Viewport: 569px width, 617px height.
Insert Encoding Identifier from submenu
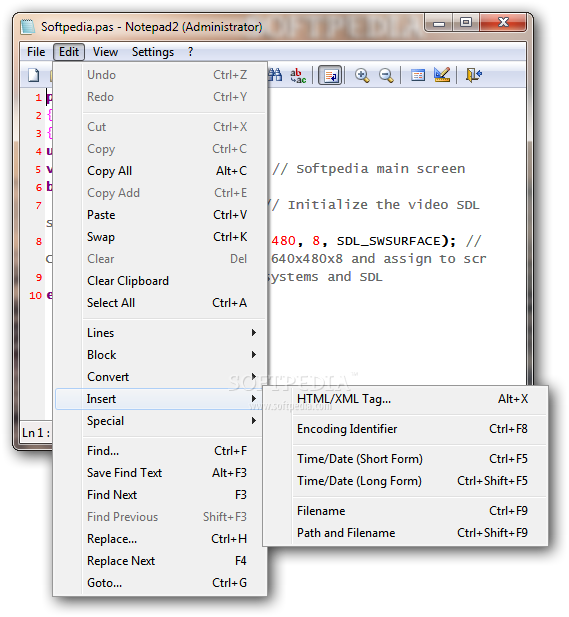(405, 429)
